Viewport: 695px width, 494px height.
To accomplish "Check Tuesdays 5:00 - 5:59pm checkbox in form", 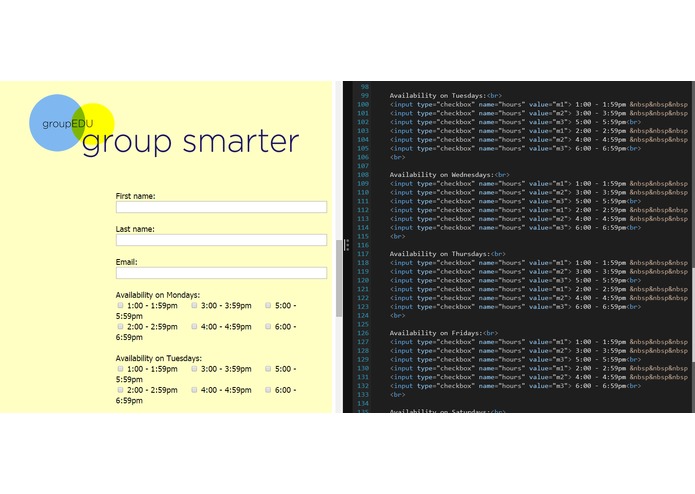I will pyautogui.click(x=268, y=369).
